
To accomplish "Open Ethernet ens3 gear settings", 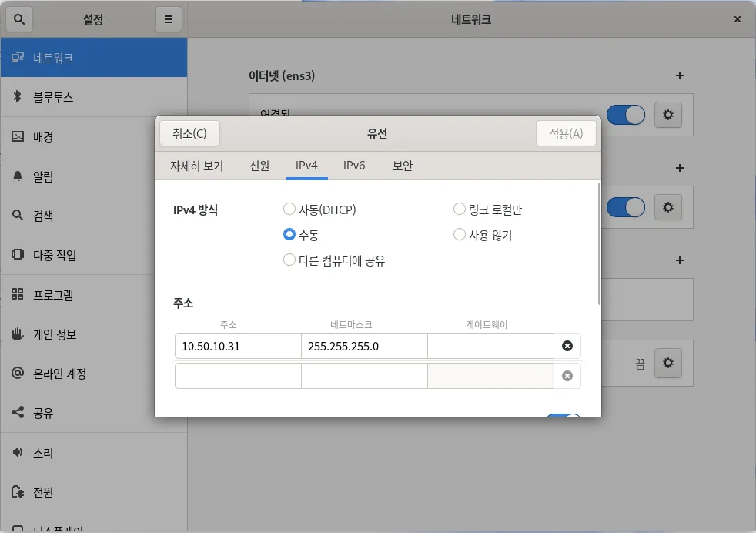I will [x=667, y=116].
